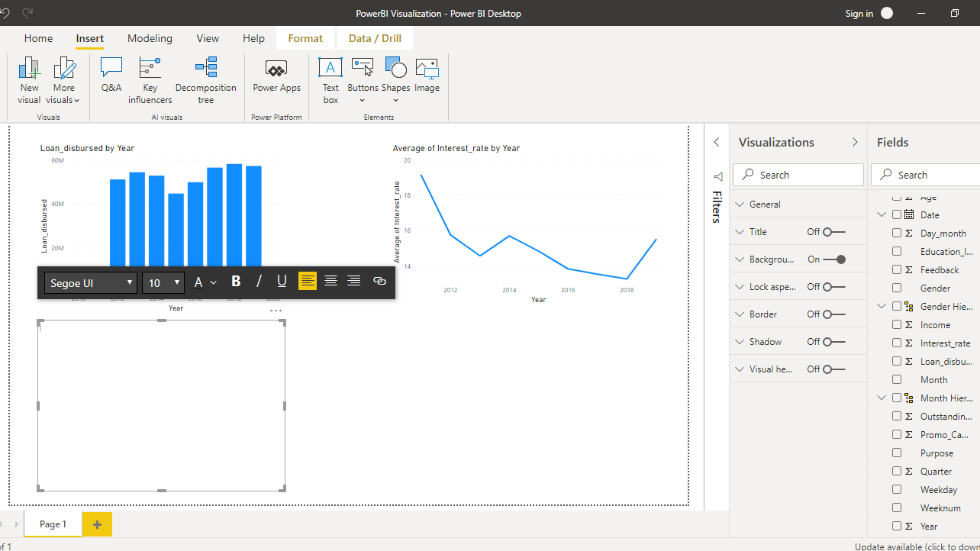Open the Help tab

click(x=253, y=38)
